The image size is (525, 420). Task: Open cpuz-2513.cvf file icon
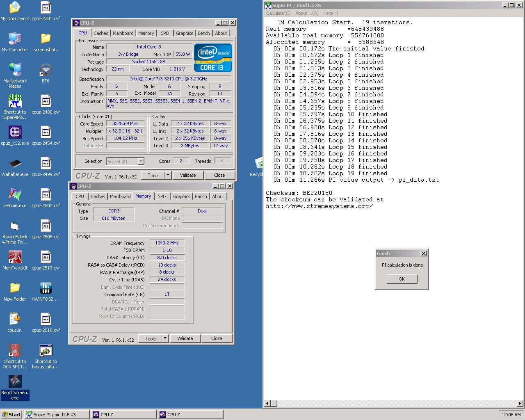[x=46, y=260]
